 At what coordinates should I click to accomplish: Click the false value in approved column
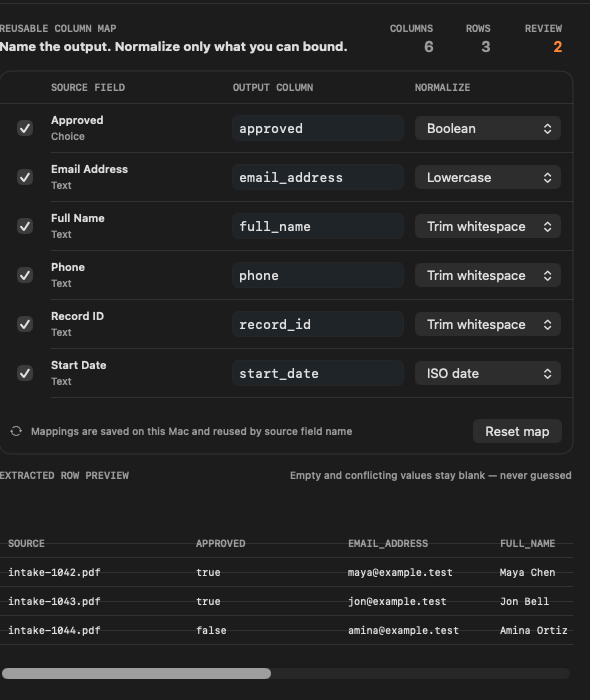click(211, 630)
